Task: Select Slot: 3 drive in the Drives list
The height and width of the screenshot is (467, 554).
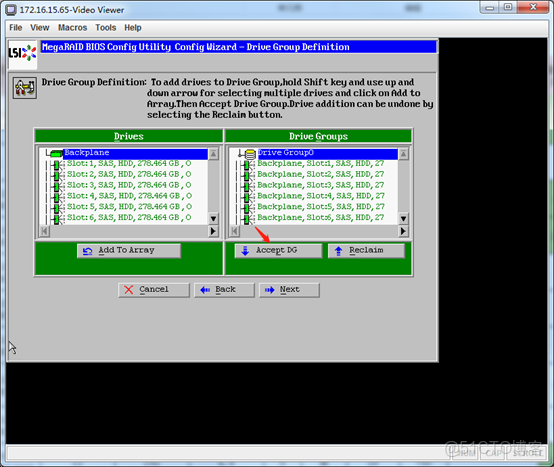Action: pos(129,185)
